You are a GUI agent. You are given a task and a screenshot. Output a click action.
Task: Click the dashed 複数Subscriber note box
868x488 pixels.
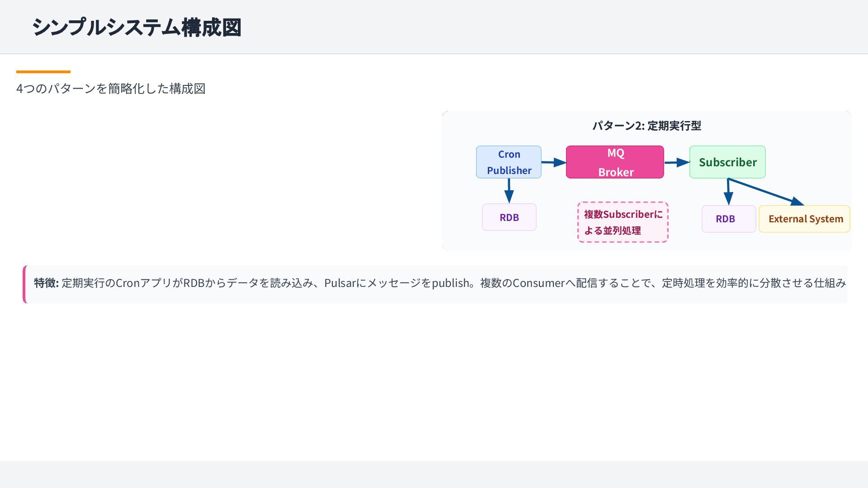(x=623, y=222)
